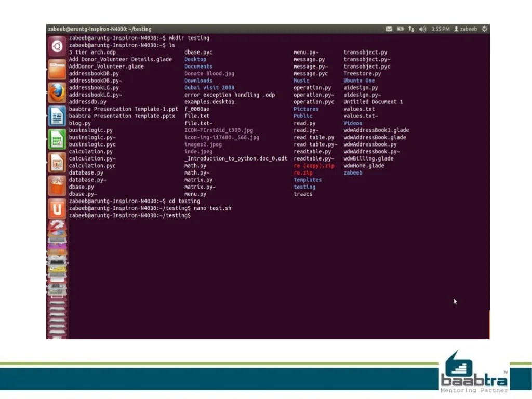Image resolution: width=532 pixels, height=399 pixels.
Task: Open LibreOffice Writer from the launcher
Action: [x=57, y=115]
